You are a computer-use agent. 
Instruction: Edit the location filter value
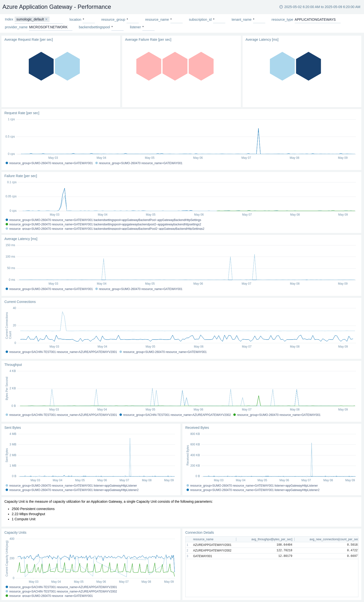point(89,20)
